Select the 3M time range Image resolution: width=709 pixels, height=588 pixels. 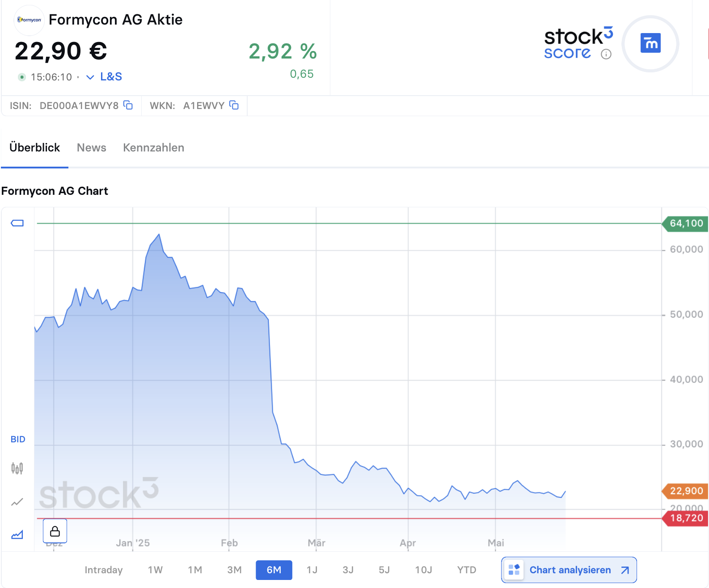coord(234,570)
